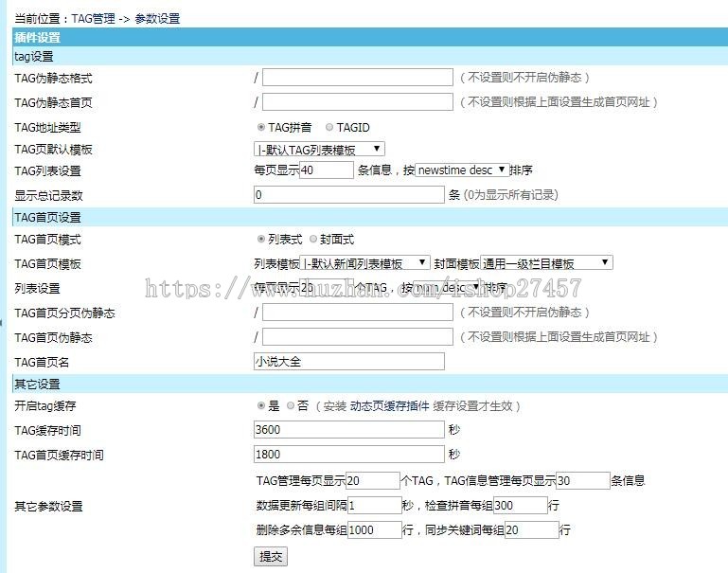Focus the TAG伪静态格式 input field

point(358,77)
